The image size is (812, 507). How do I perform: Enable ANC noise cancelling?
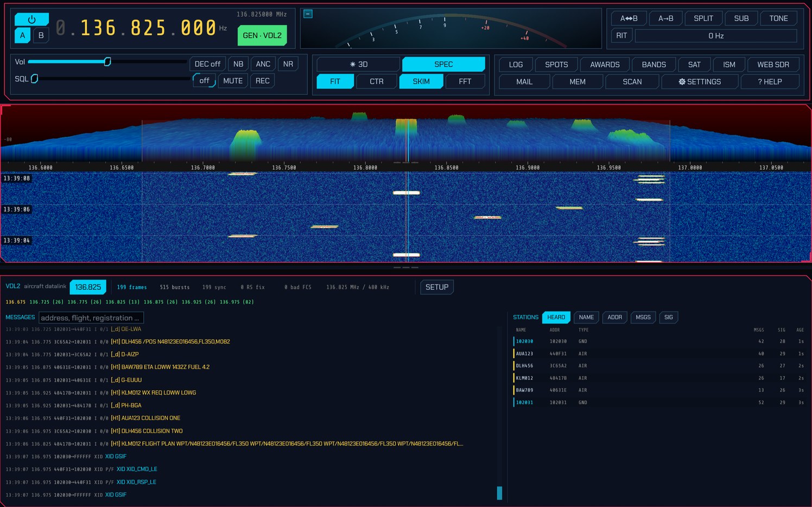point(263,64)
